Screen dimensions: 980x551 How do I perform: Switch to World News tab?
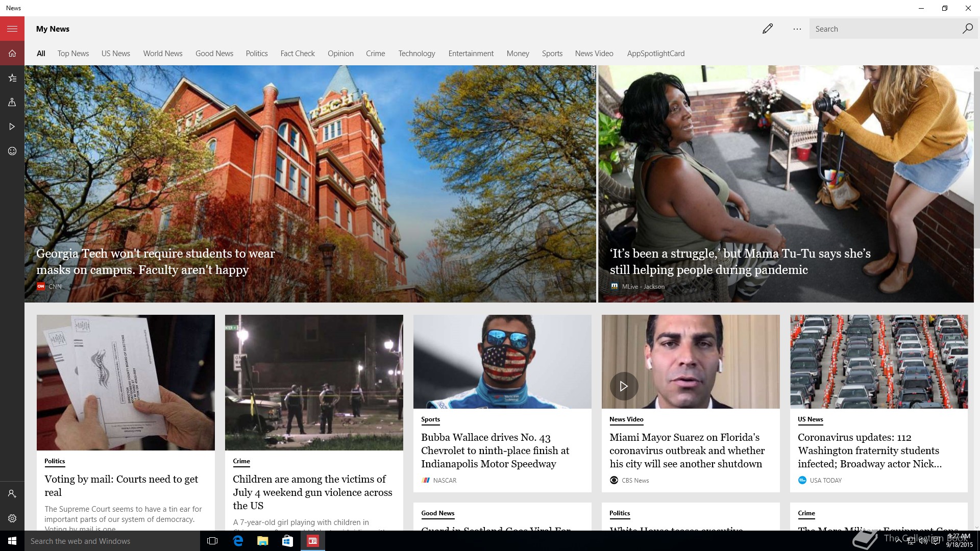click(163, 54)
